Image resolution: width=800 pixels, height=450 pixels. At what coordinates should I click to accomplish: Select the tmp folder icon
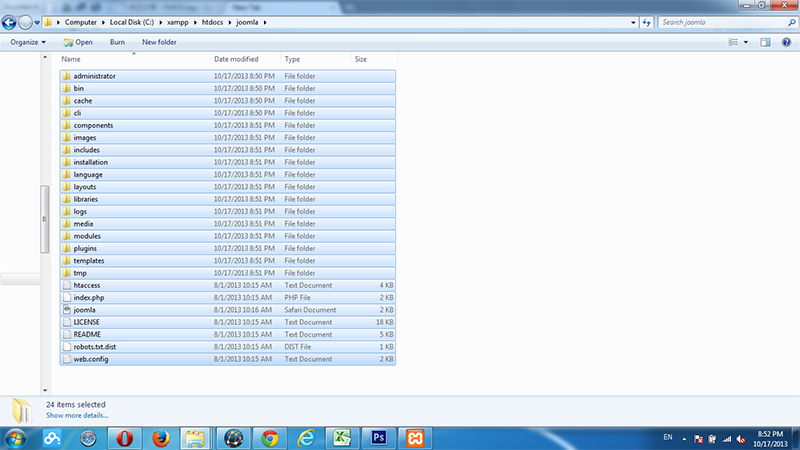pos(67,273)
